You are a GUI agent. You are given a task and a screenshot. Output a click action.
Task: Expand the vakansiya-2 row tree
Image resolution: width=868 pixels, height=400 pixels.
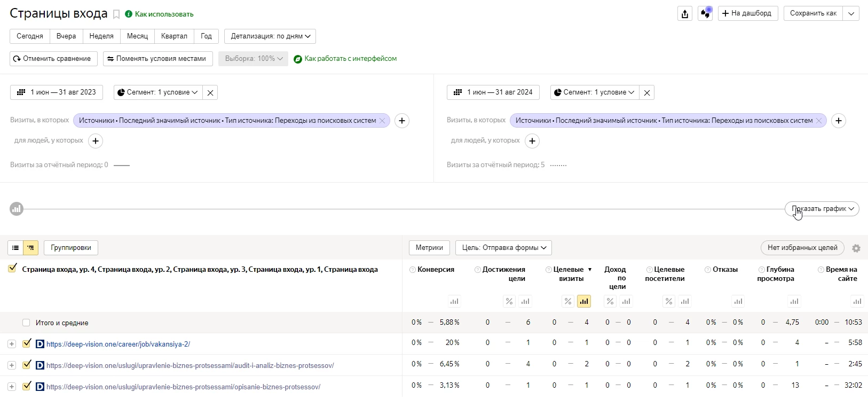click(x=12, y=344)
